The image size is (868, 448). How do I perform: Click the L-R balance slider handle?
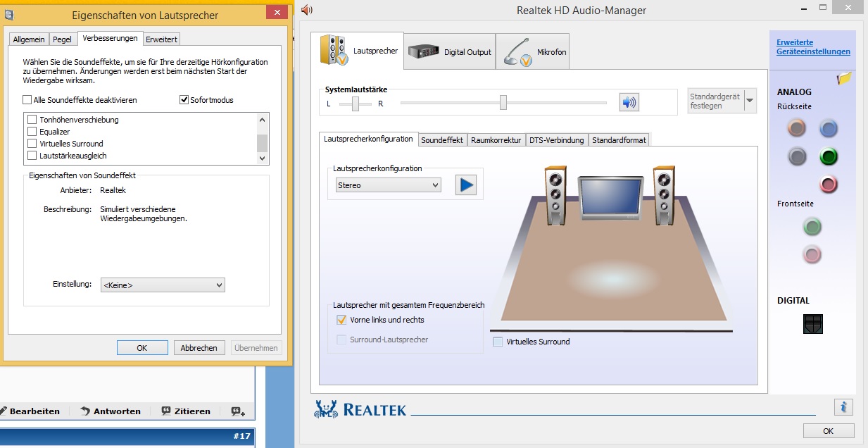[x=356, y=104]
